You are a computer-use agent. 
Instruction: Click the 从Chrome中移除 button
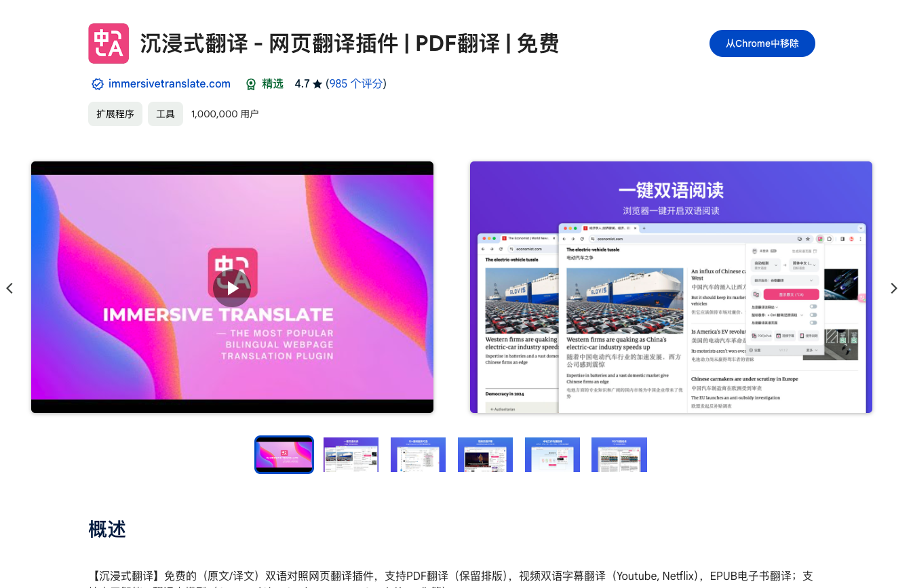762,43
